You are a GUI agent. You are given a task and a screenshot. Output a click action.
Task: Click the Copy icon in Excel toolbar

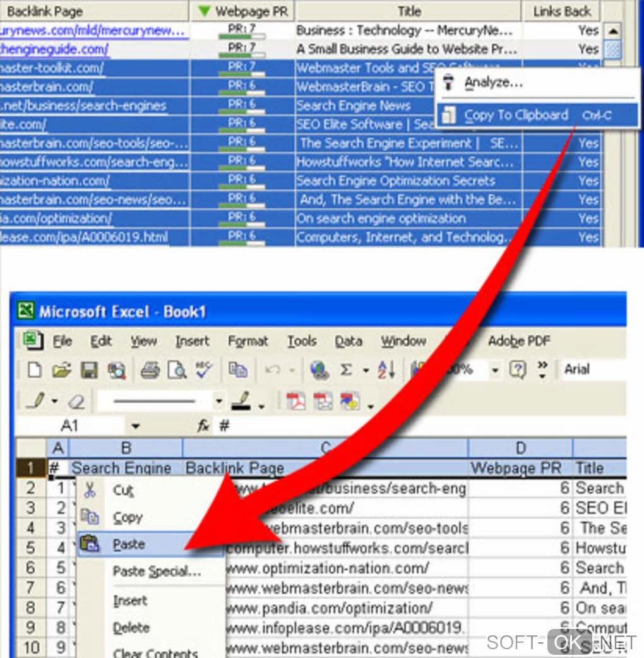(x=237, y=370)
